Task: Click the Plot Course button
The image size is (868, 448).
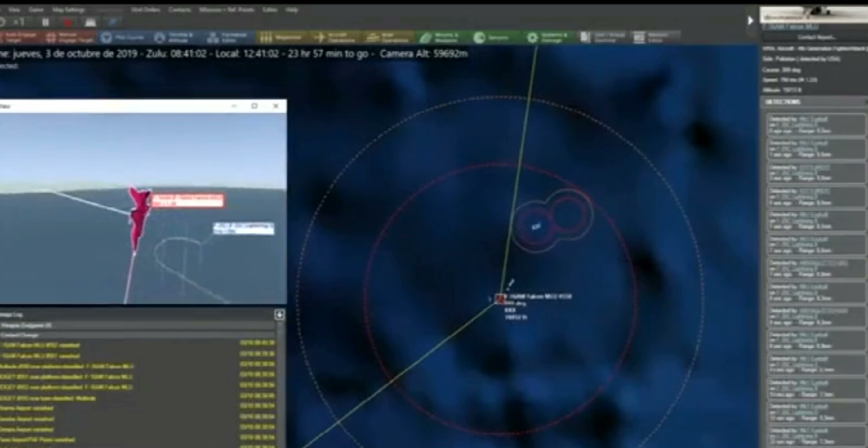Action: pyautogui.click(x=123, y=37)
